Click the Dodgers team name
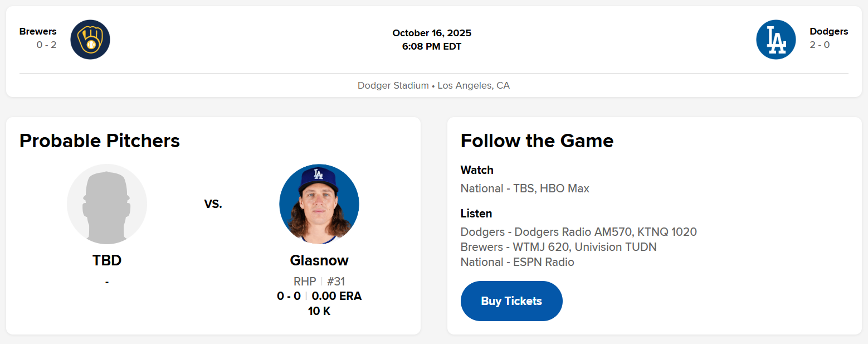Image resolution: width=868 pixels, height=344 pixels. [828, 31]
